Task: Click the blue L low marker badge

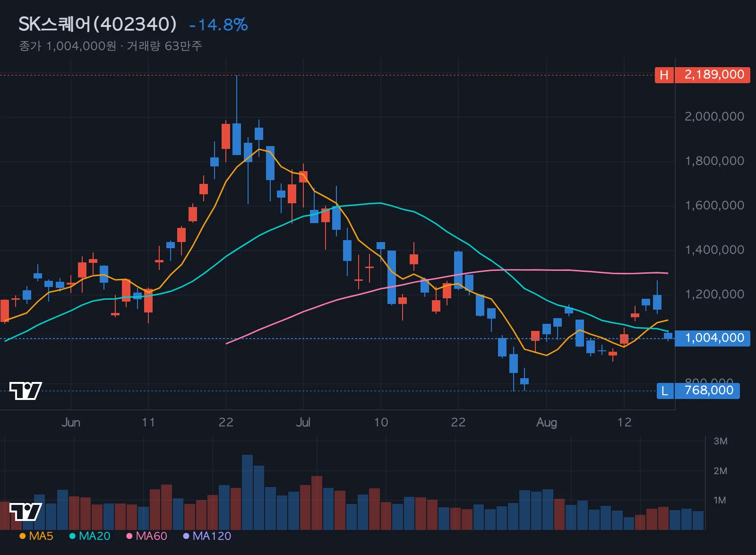Action: [x=665, y=391]
